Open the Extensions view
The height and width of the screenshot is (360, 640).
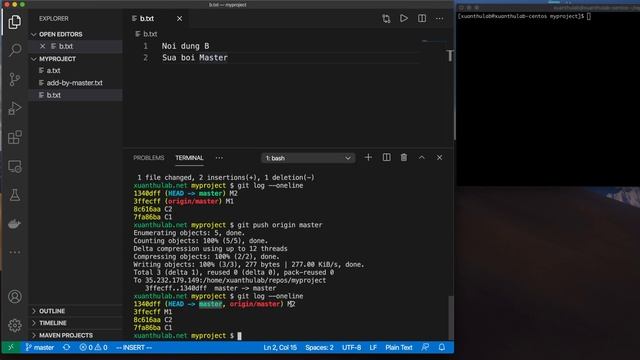(15, 137)
